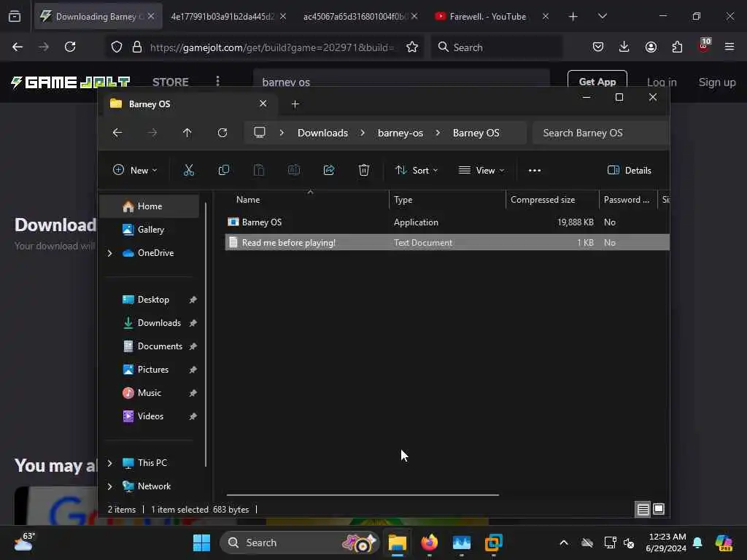Screen dimensions: 747x560
Task: Open Pictures in Explorer quick access
Action: [x=150, y=370]
